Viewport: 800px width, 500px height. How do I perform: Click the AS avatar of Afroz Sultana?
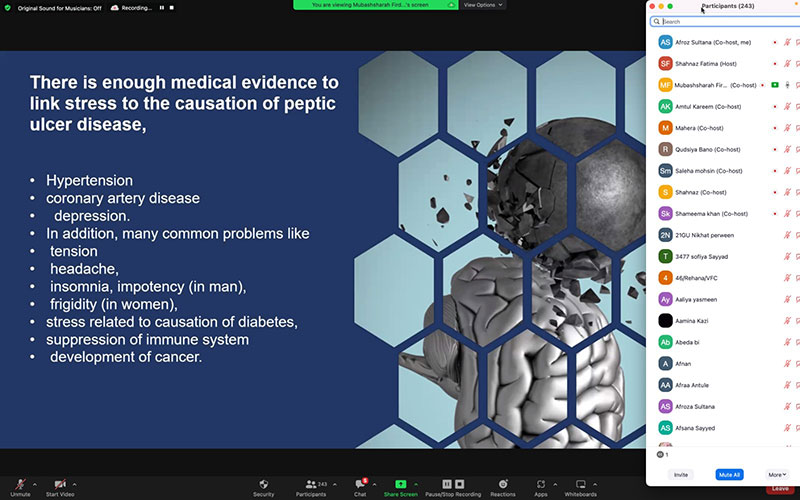coord(665,42)
